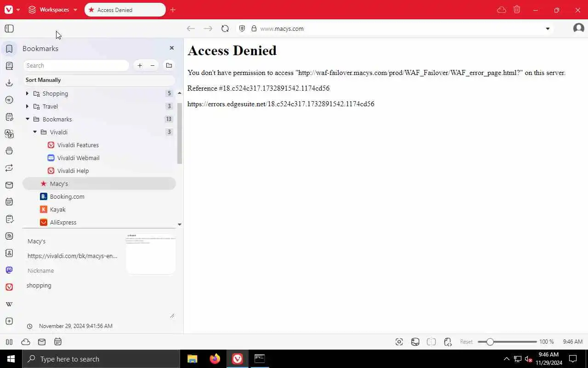Open the Workspaces dropdown
The height and width of the screenshot is (368, 588).
[52, 10]
